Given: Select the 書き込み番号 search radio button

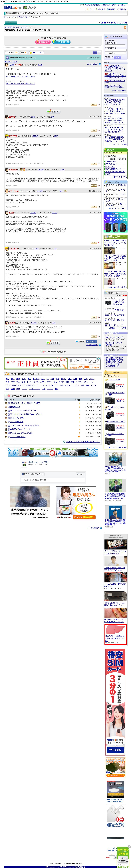Looking at the screenshot, I should 105,43.
